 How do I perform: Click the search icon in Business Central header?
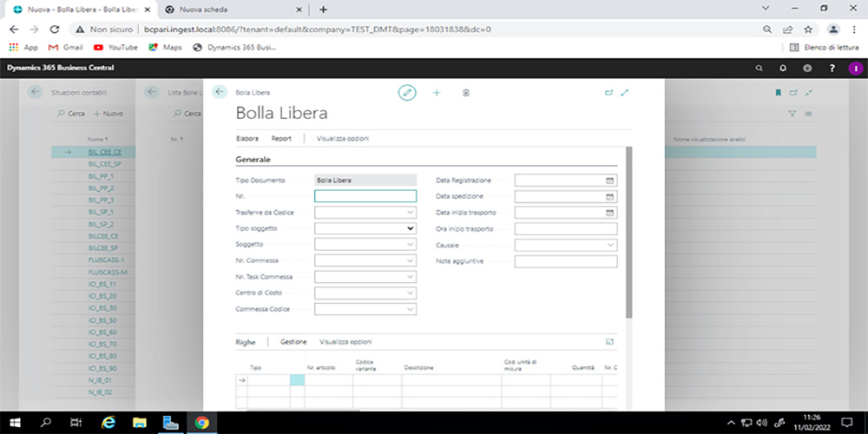759,69
